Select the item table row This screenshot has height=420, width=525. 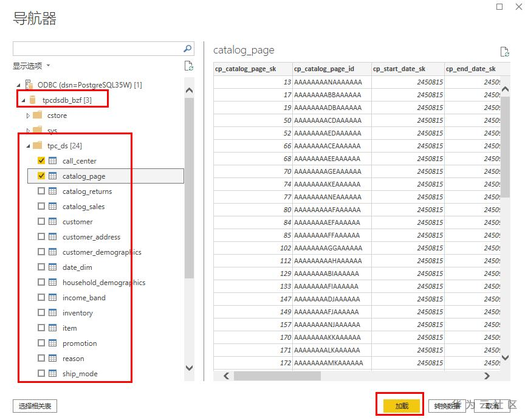[x=106, y=328]
